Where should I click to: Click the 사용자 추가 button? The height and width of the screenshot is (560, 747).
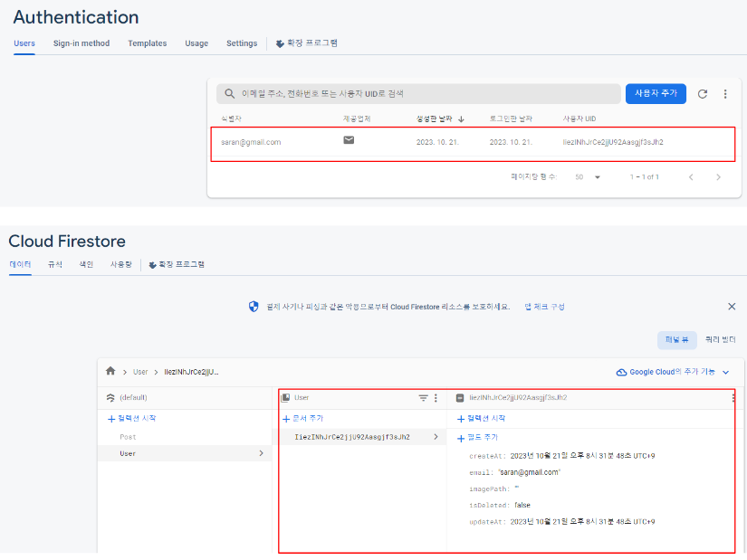click(x=656, y=94)
